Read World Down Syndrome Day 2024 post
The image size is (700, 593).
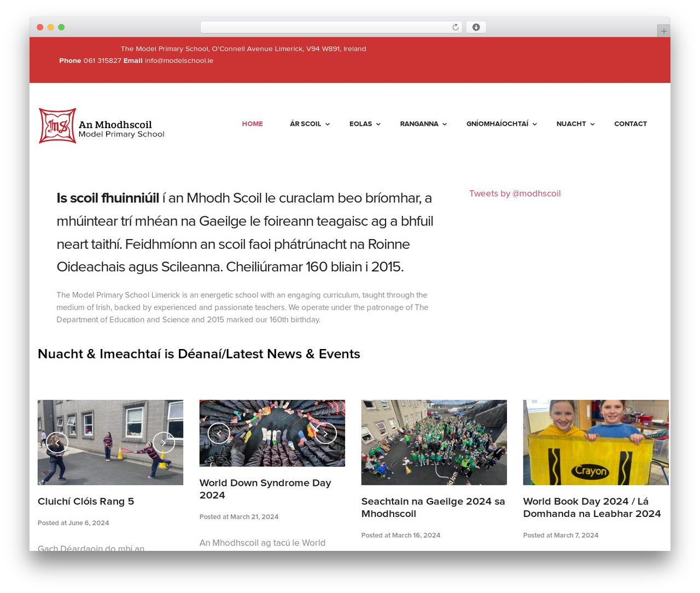[x=265, y=489]
